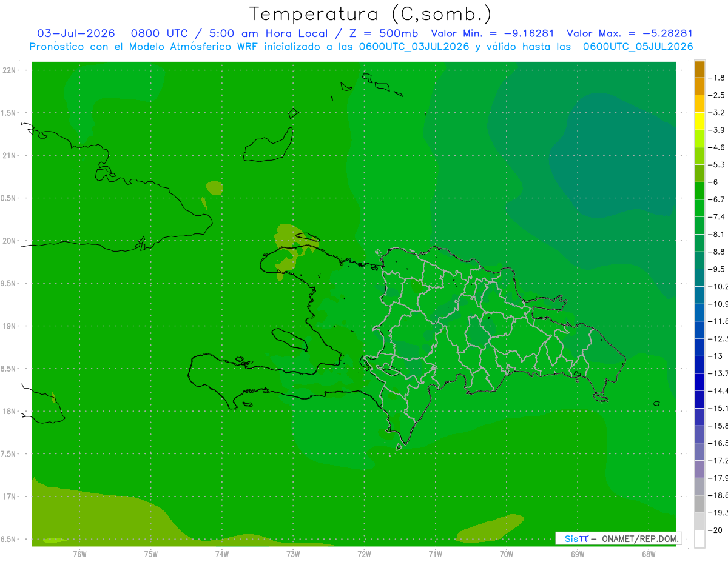
Task: Click the 17N latitude axis label
Action: (10, 497)
